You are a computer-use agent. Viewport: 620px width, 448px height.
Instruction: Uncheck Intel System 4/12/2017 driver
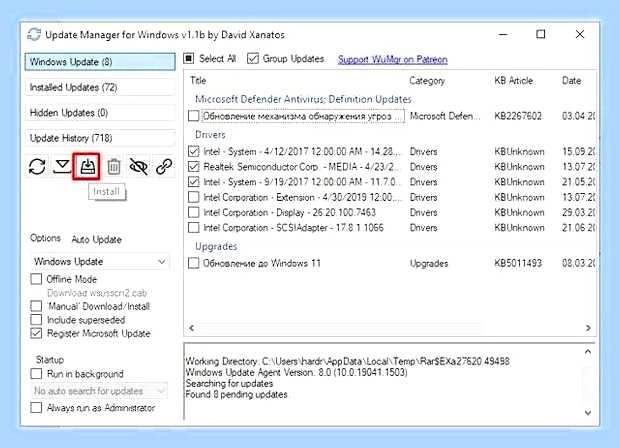click(193, 151)
